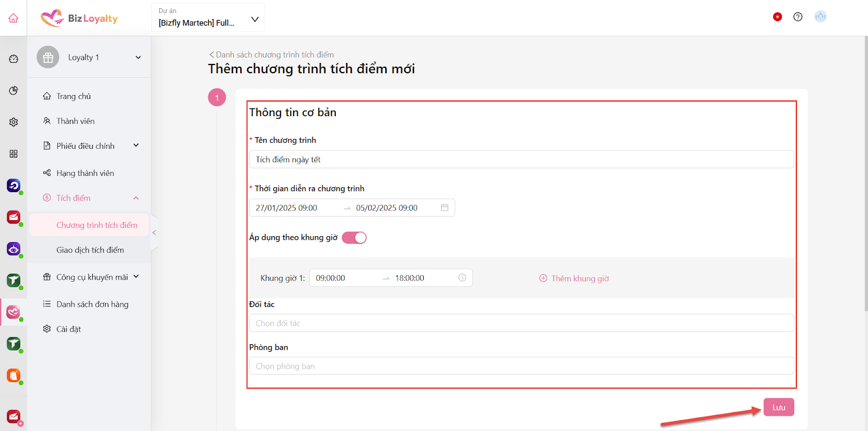Viewport: 868px width, 431px height.
Task: Click the end date 05/02/2025 09:00
Action: point(387,208)
